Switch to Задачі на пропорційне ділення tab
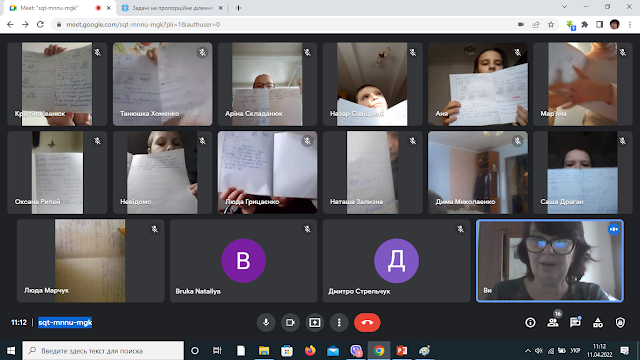 point(171,8)
